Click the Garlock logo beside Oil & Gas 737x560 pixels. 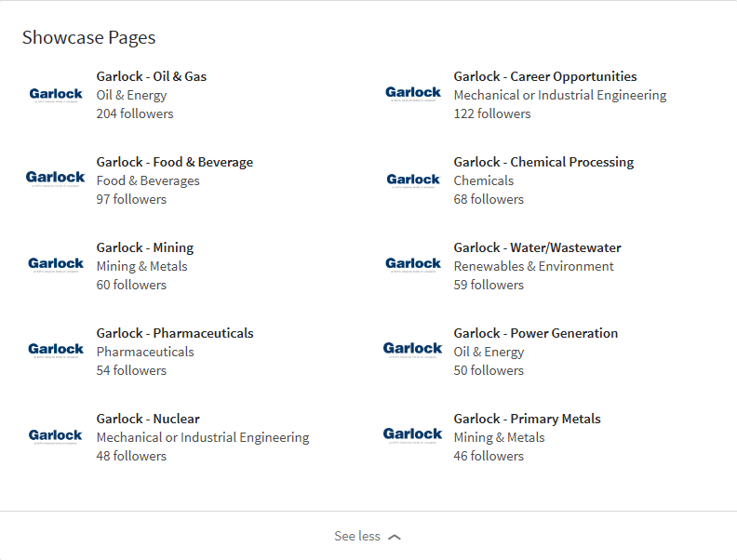pyautogui.click(x=56, y=94)
